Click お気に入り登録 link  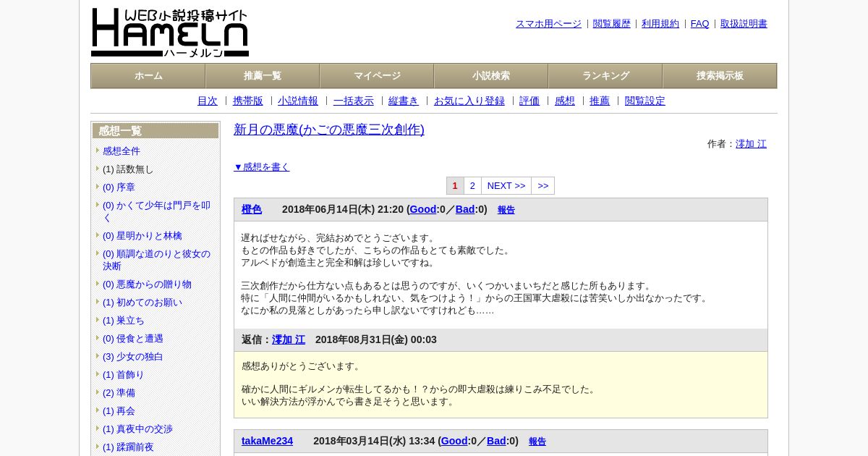pyautogui.click(x=469, y=101)
